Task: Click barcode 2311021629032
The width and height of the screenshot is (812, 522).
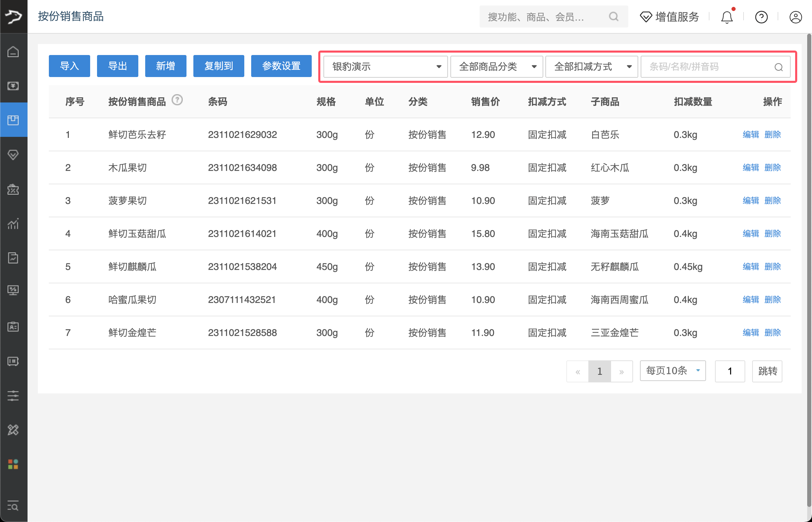Action: (x=242, y=134)
